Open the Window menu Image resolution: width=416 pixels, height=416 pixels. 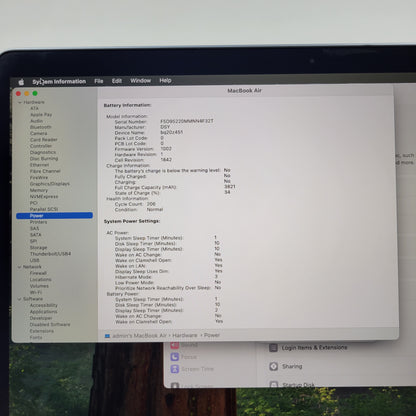(140, 81)
